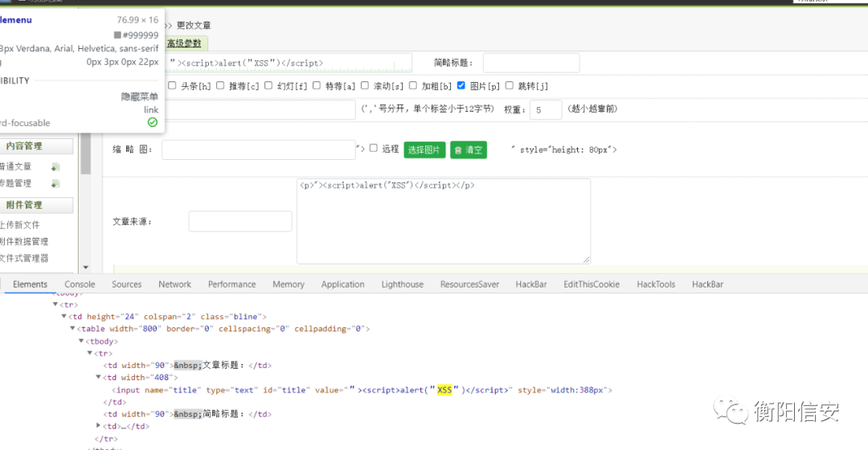Click the tags input field
868x450 pixels.
tap(260, 109)
